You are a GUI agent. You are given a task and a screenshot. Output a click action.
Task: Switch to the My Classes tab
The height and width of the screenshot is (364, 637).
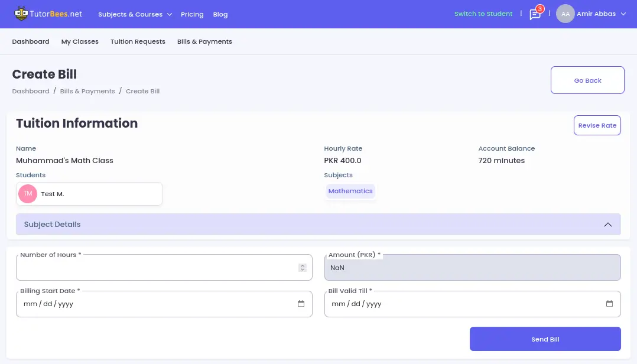tap(80, 41)
